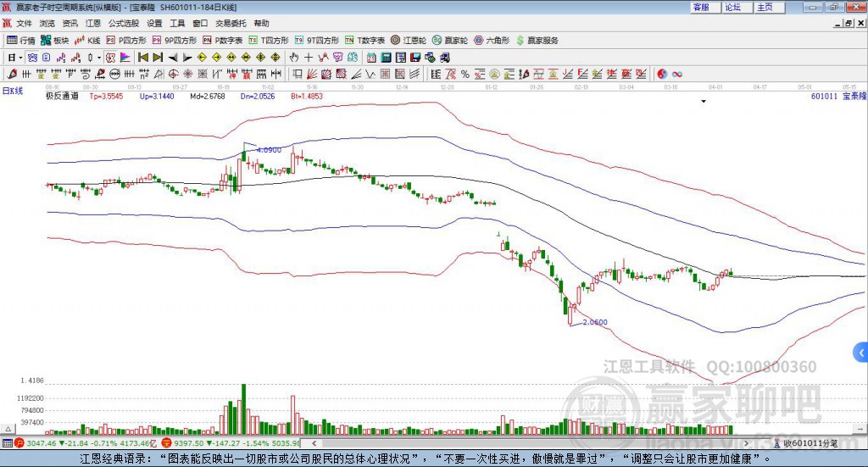Select the crosshair cursor tool
This screenshot has height=467, width=868.
tap(309, 58)
